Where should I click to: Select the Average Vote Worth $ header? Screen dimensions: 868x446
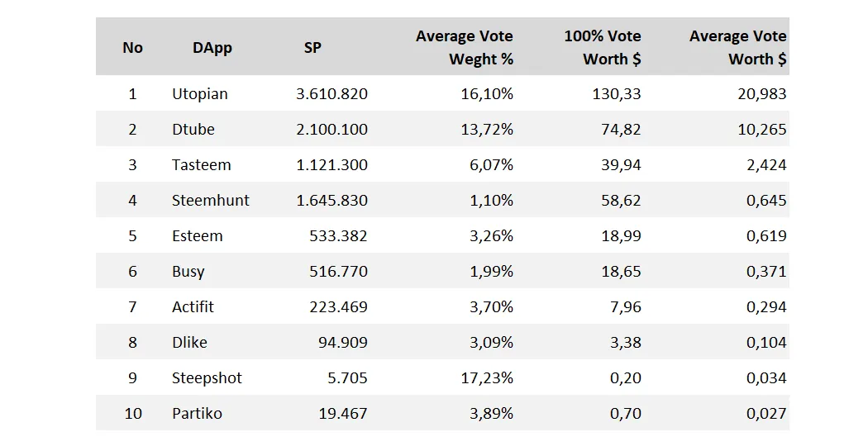coord(737,48)
